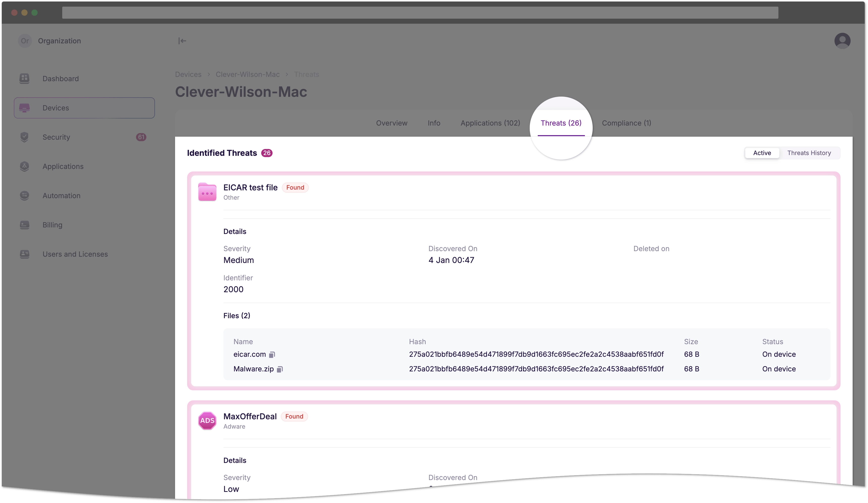Click the Security shield icon
Viewport: 868px width, 503px height.
pyautogui.click(x=24, y=137)
